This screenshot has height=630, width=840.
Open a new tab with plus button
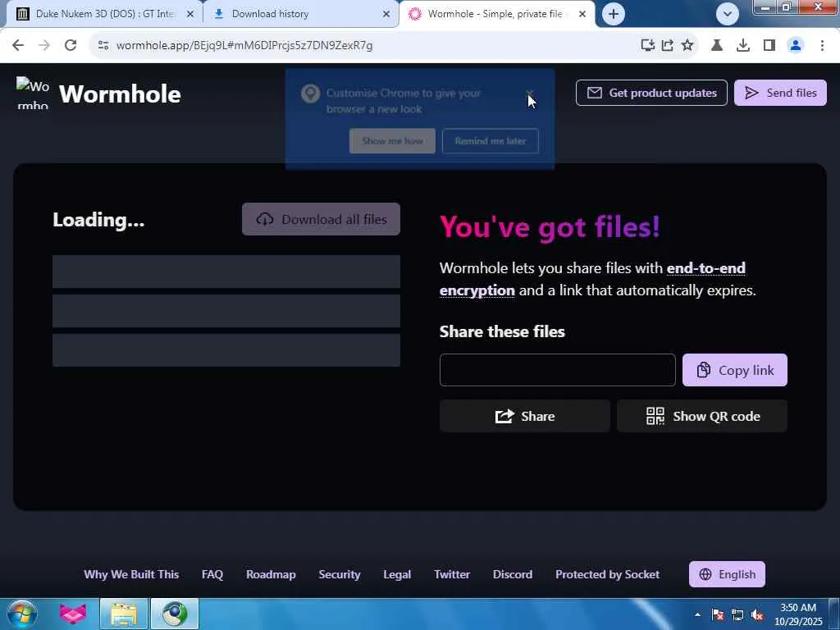(614, 14)
